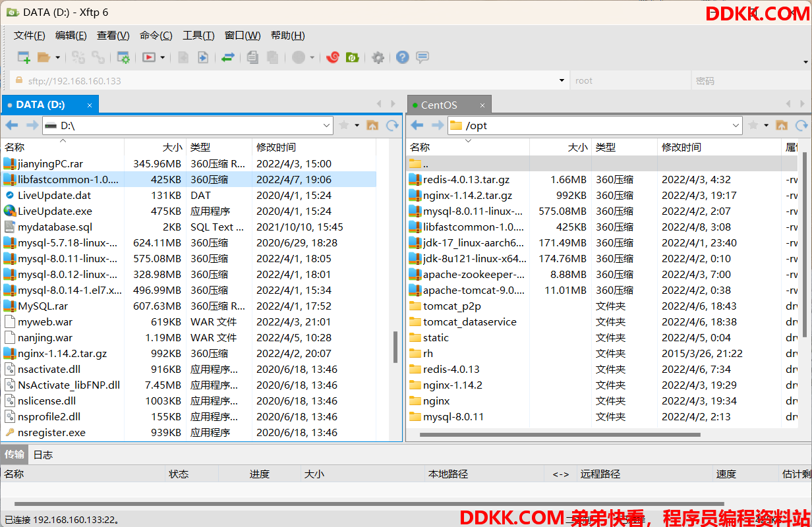The height and width of the screenshot is (527, 812).
Task: Click the upload file icon with the blue arrow
Action: 203,57
